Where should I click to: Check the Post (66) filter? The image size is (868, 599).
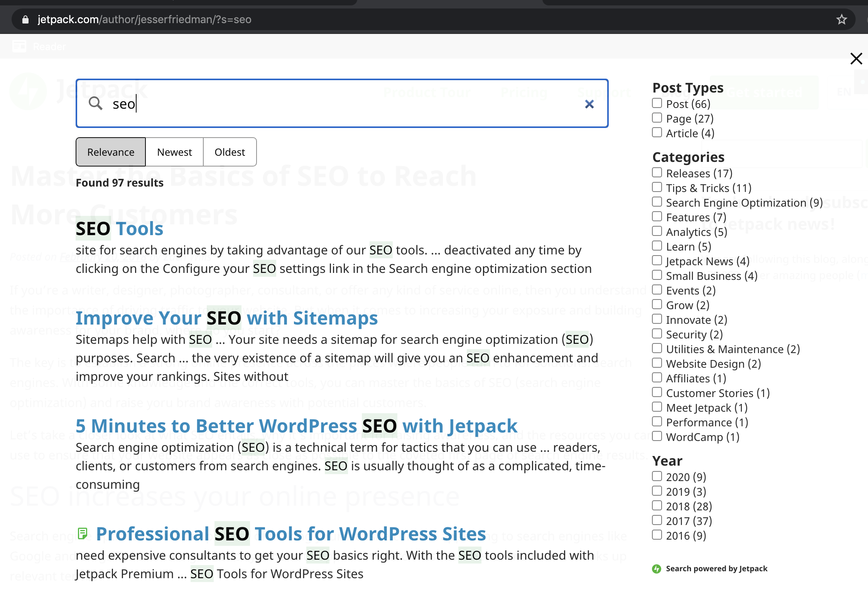(x=657, y=103)
